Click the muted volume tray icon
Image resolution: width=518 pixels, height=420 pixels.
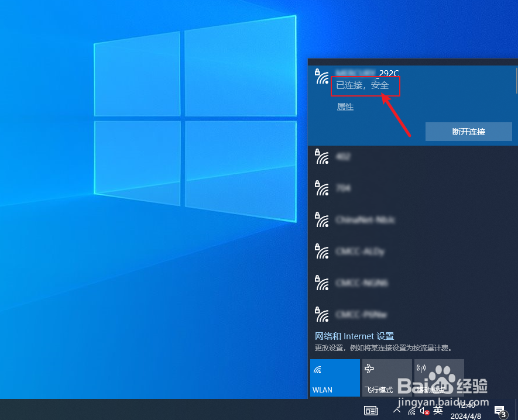coord(424,411)
